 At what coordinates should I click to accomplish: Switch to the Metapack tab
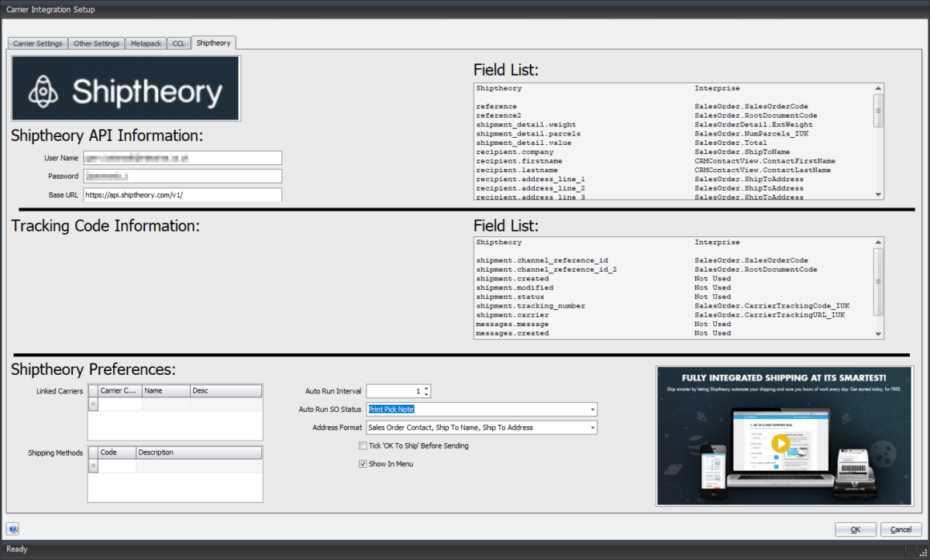[x=146, y=43]
